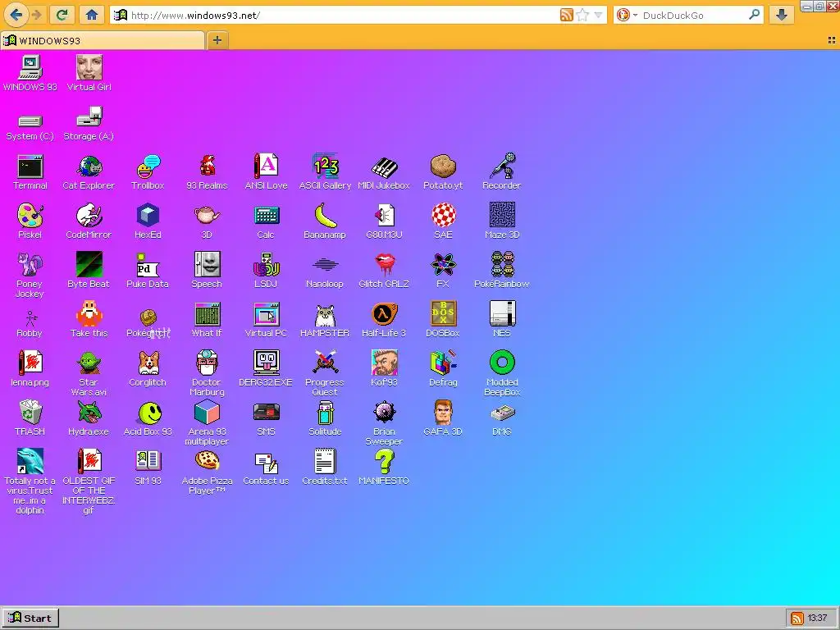Open the Virtual Girl icon
The image size is (840, 630).
(x=89, y=73)
